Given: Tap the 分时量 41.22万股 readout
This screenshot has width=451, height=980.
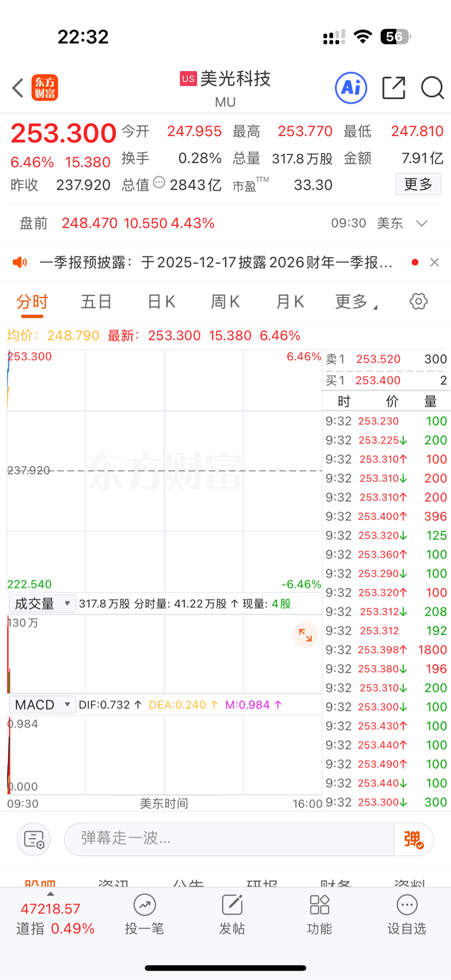Looking at the screenshot, I should point(187,604).
